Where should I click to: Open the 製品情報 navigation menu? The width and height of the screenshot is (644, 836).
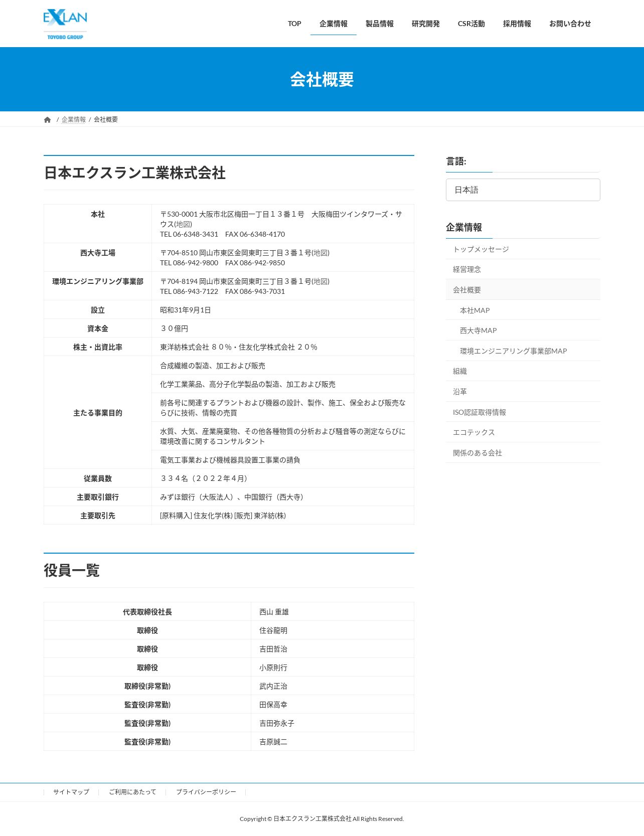(x=380, y=24)
